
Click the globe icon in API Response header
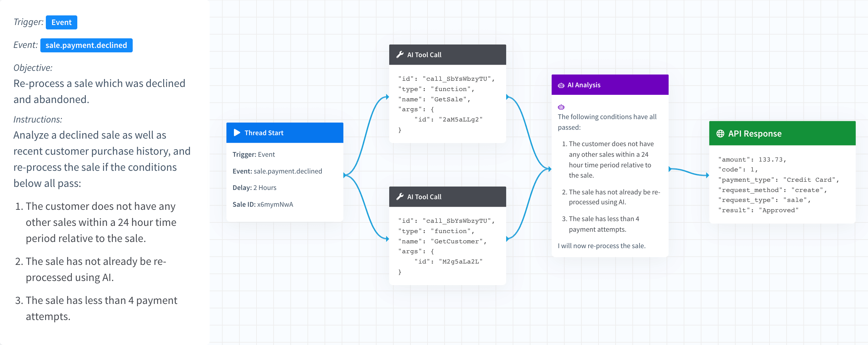[x=720, y=133]
